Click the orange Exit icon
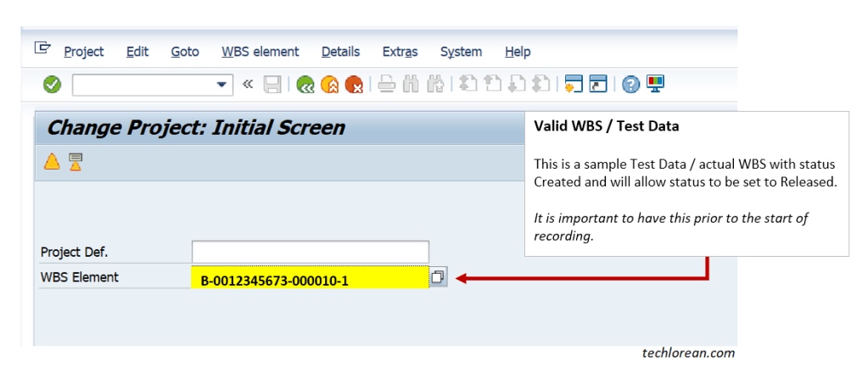Screen dimensions: 868x378 click(x=329, y=85)
